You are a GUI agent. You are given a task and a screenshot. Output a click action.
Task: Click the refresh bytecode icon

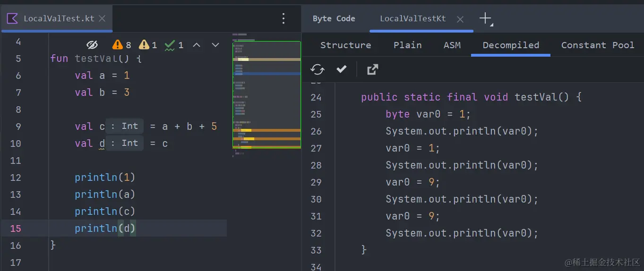coord(318,69)
